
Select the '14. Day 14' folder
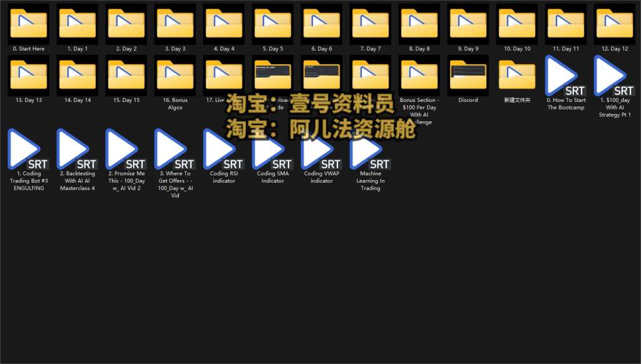point(77,75)
